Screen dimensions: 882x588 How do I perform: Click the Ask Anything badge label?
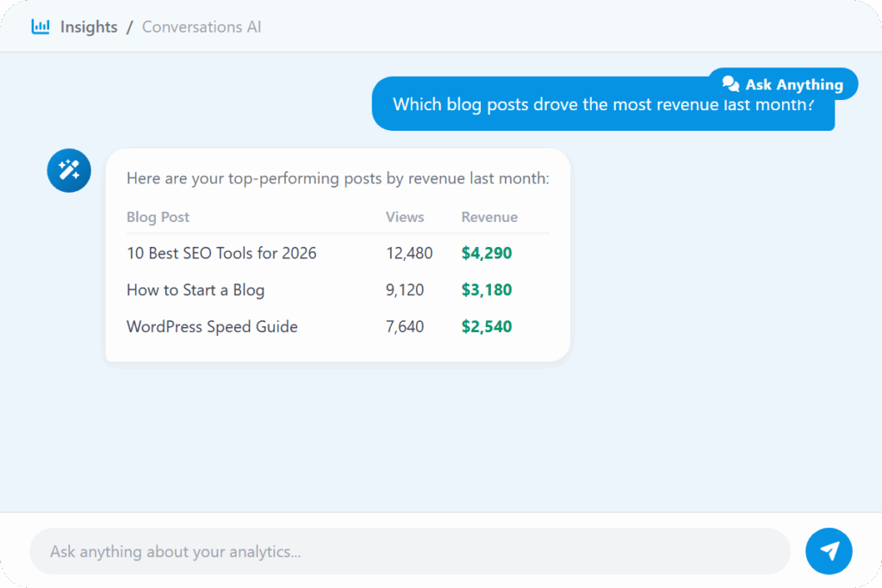pyautogui.click(x=793, y=84)
